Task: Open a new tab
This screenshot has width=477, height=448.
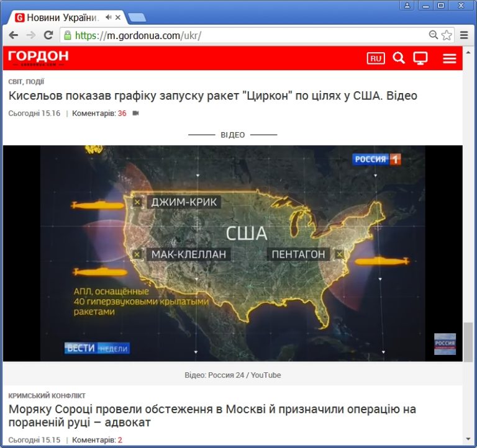Action: click(x=137, y=17)
